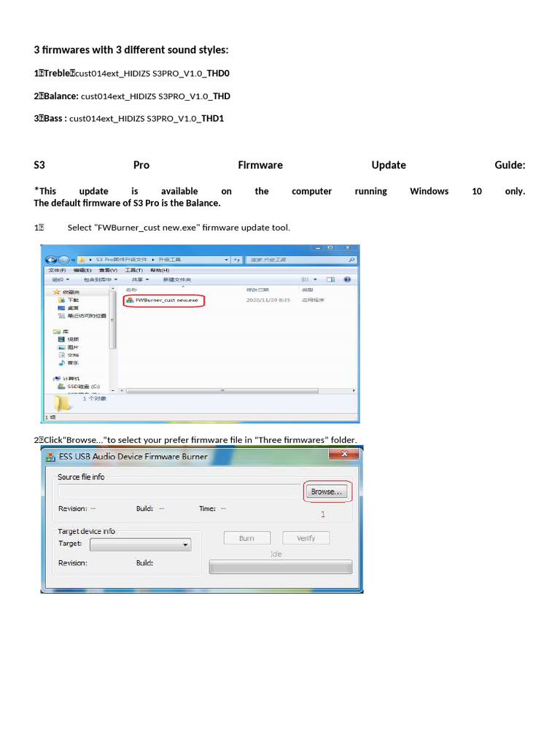Click the sidebar vertical scrollbar in Explorer

[113, 320]
